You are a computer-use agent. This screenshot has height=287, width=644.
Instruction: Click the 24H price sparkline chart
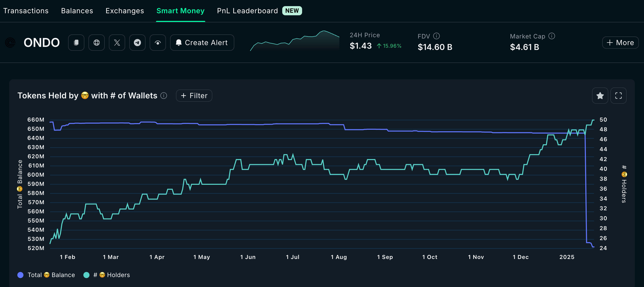point(295,41)
